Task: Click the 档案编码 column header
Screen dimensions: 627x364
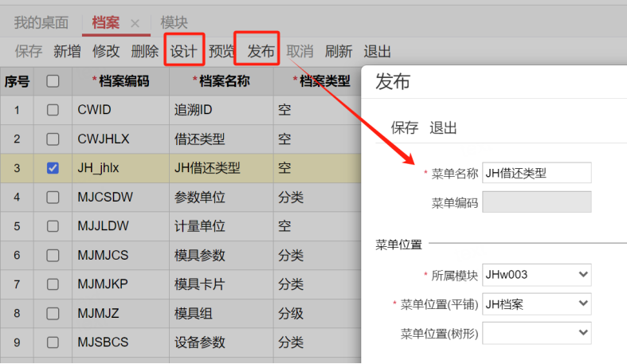Action: click(121, 81)
